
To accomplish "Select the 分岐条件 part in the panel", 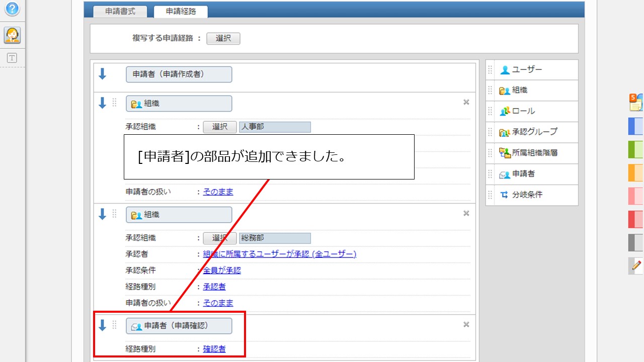I will click(527, 195).
